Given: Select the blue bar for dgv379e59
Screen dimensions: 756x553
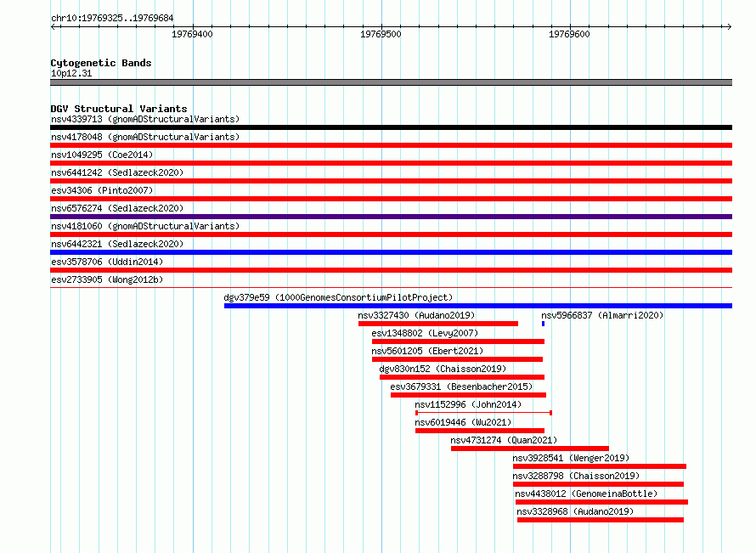Looking at the screenshot, I should click(x=478, y=306).
